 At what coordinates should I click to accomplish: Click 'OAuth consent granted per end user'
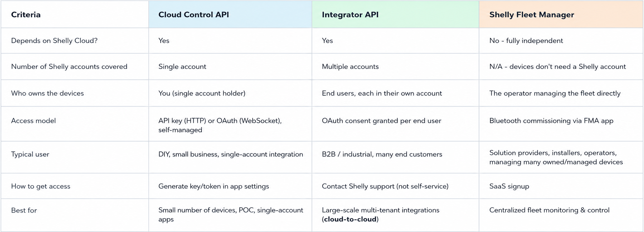click(x=381, y=121)
